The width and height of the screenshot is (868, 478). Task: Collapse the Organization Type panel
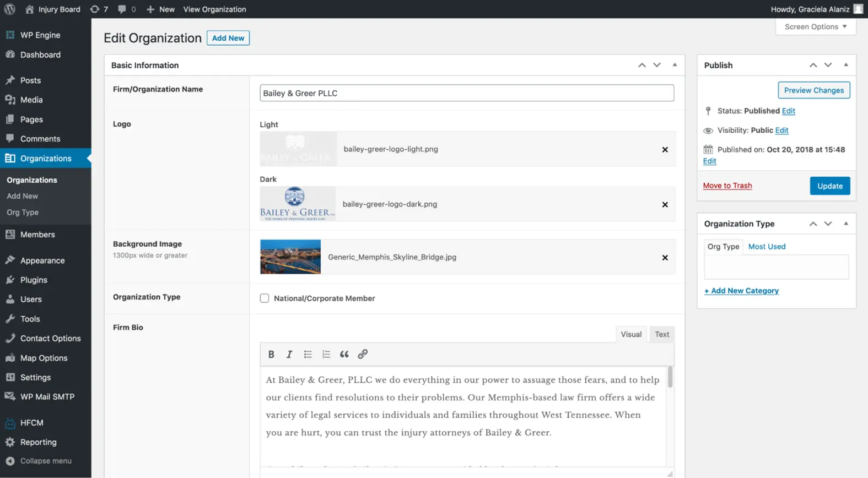coord(846,224)
